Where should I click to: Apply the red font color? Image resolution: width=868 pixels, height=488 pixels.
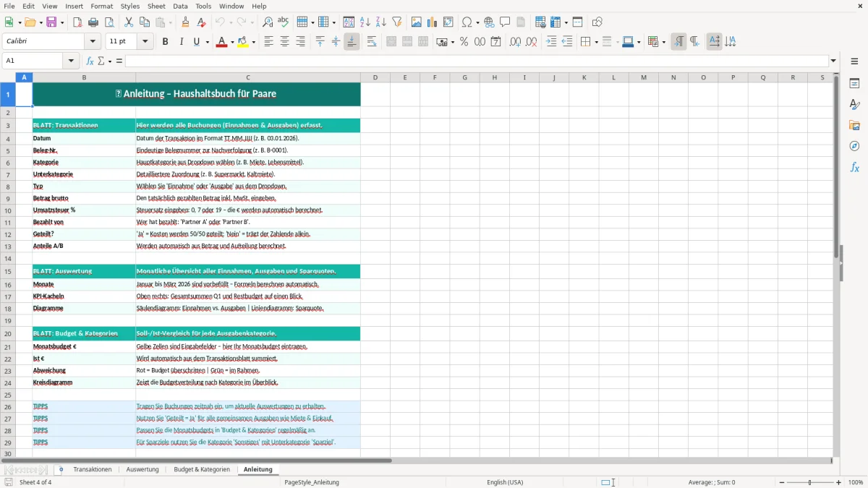point(221,42)
